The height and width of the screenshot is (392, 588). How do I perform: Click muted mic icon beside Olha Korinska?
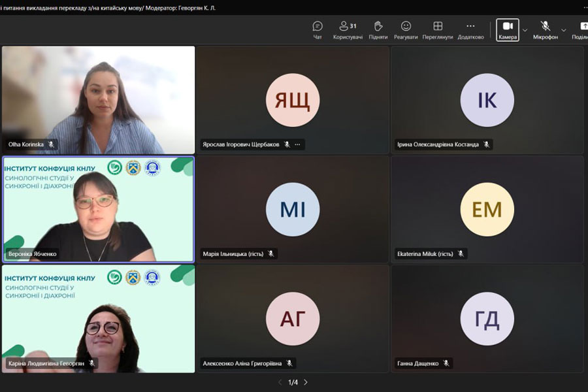point(51,144)
